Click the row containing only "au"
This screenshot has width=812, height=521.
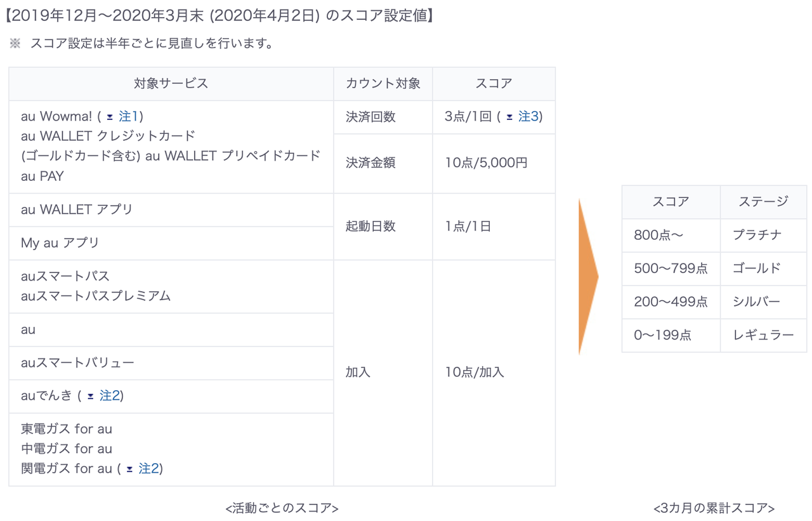pos(171,330)
